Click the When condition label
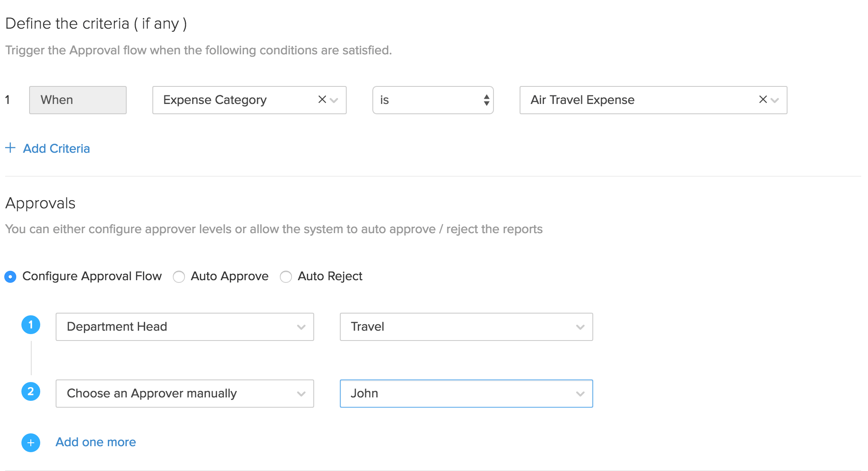The image size is (868, 471). pyautogui.click(x=77, y=100)
